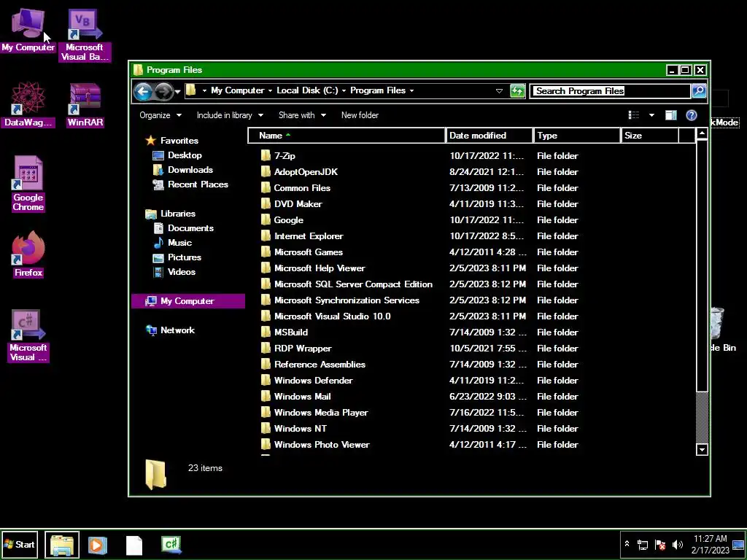Open the Start menu
This screenshot has height=560, width=747.
20,544
